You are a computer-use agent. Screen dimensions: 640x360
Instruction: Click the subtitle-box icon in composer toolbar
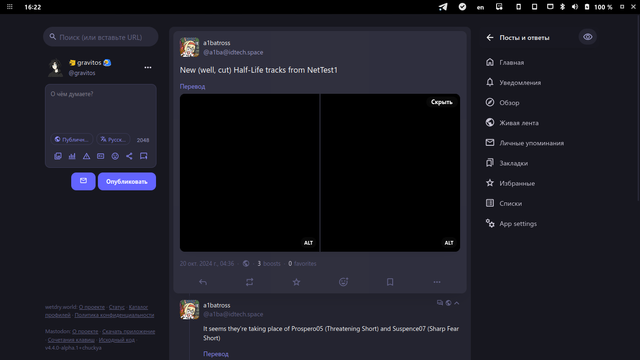100,156
